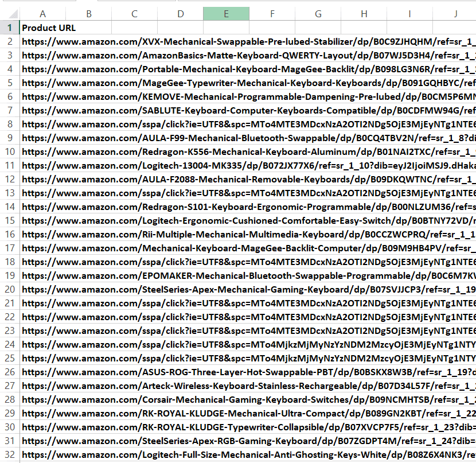Select row 11 header
476x463 pixels.
point(10,165)
